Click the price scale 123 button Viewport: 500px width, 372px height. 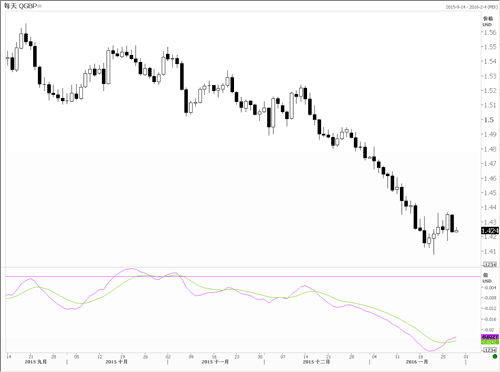pos(490,265)
